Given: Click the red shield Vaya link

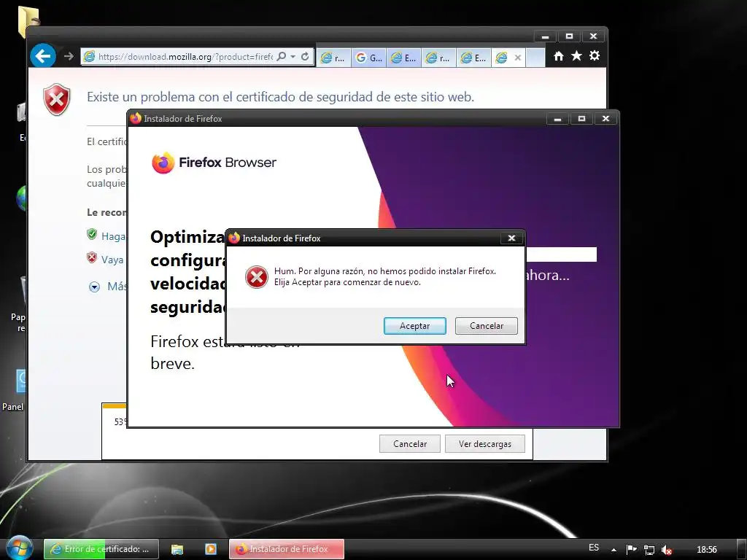Looking at the screenshot, I should [x=112, y=260].
